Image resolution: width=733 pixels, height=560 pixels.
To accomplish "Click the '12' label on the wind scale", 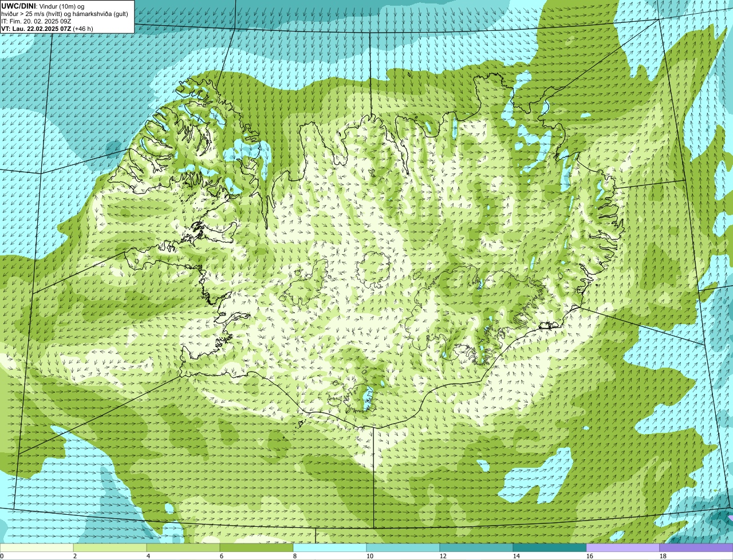I will click(443, 556).
